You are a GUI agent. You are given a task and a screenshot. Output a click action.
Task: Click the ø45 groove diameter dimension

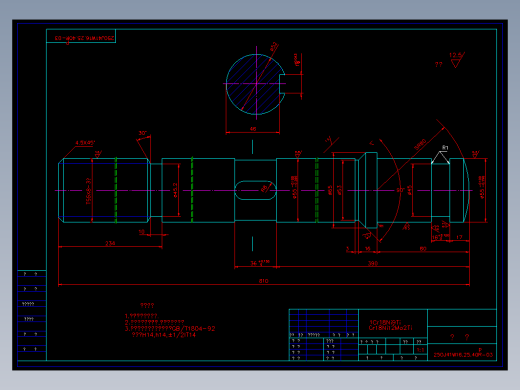pos(410,190)
